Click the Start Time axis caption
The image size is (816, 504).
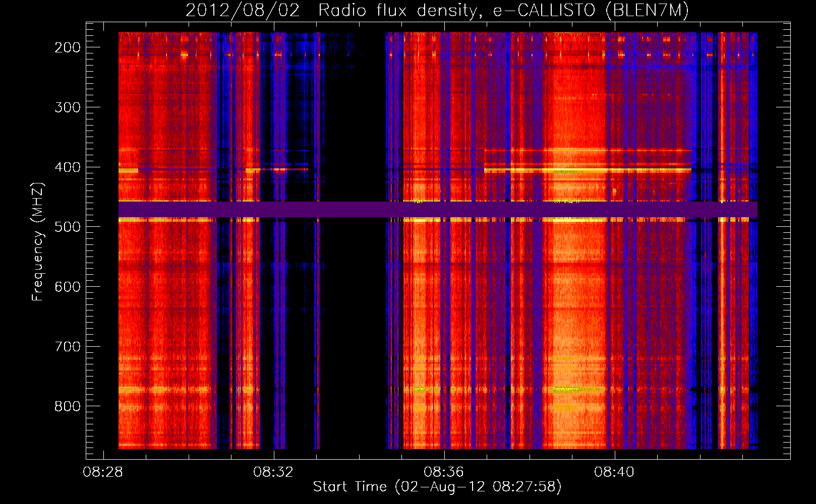(x=437, y=487)
